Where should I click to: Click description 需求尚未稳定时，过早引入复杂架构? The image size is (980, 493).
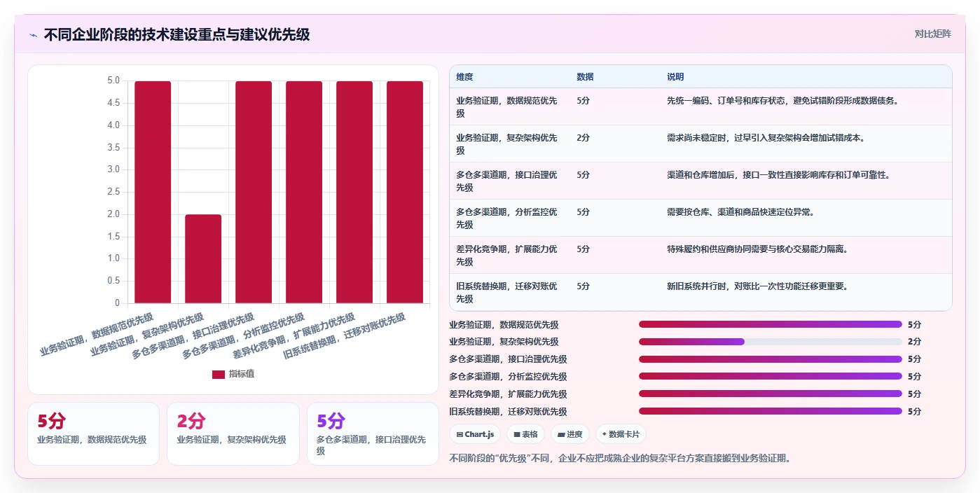click(x=766, y=138)
